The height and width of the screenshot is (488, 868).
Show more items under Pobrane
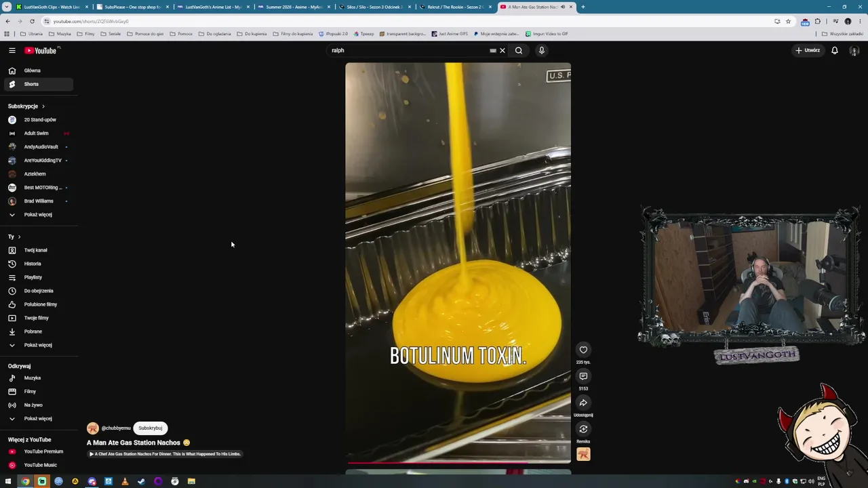click(x=37, y=345)
